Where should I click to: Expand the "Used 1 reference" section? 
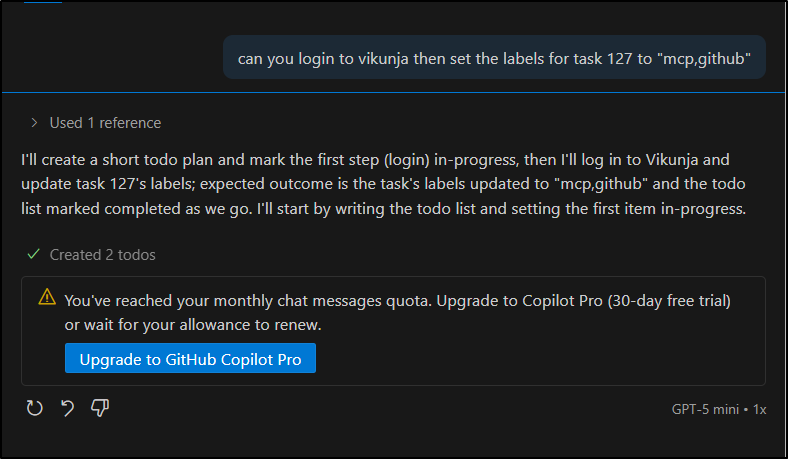(104, 123)
